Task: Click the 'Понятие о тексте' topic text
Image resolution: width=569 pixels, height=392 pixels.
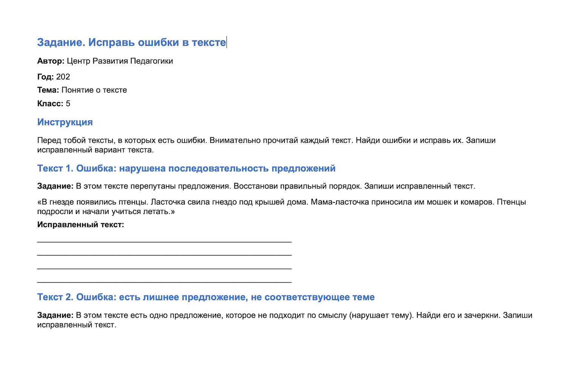Action: click(94, 90)
